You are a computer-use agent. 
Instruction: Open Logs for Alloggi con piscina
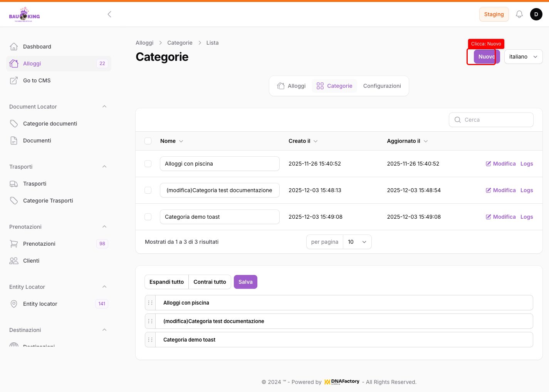[x=527, y=164]
